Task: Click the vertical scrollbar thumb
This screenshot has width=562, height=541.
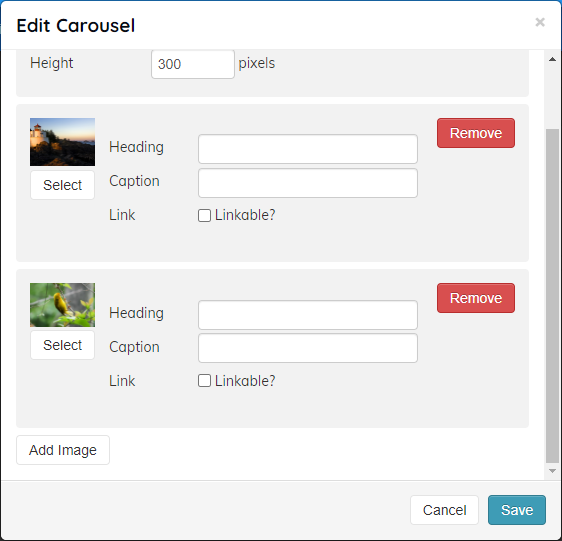Action: [552, 296]
